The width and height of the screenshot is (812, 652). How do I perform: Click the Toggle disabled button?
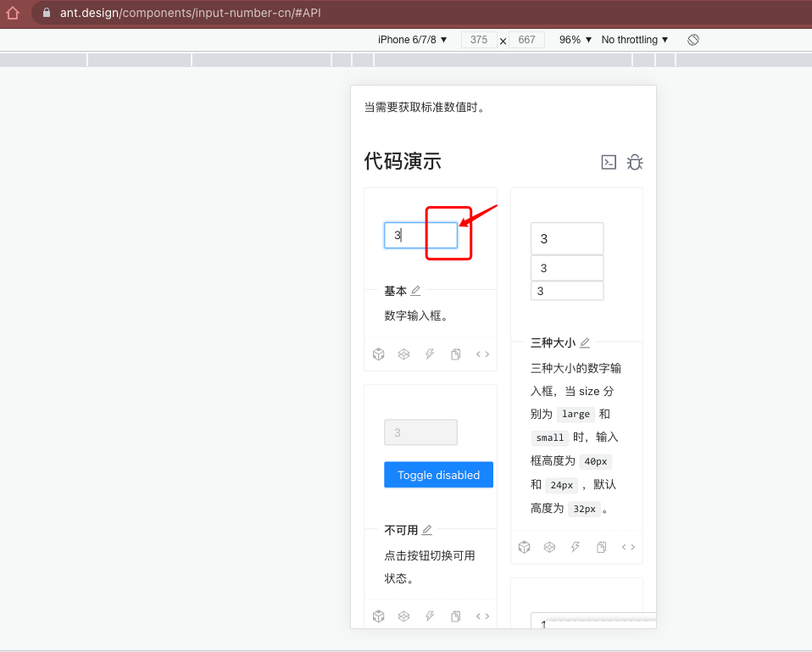(438, 475)
